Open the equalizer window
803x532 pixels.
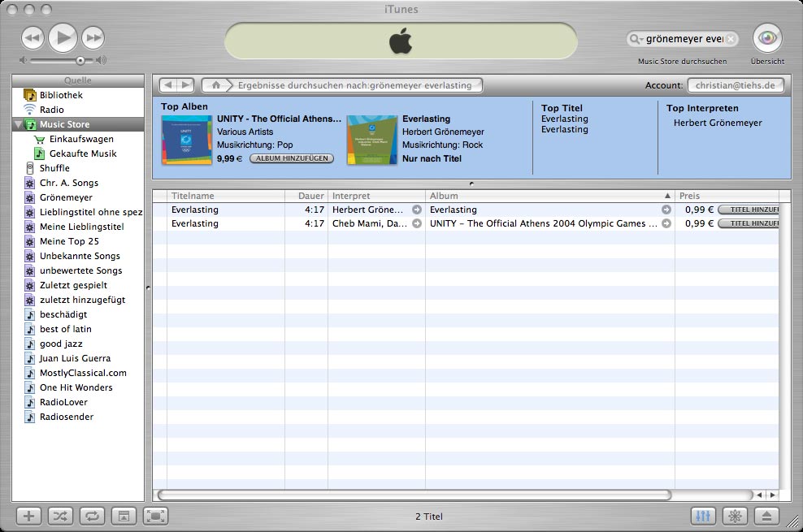click(703, 516)
